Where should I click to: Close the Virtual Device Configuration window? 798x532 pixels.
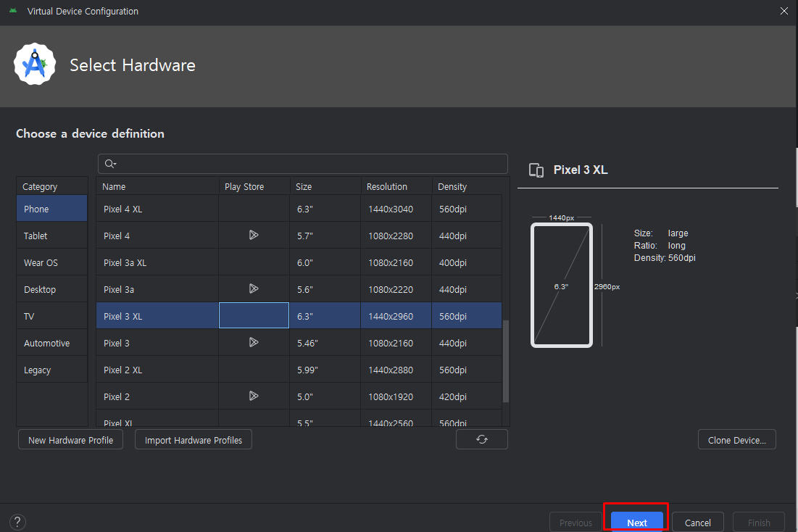784,11
